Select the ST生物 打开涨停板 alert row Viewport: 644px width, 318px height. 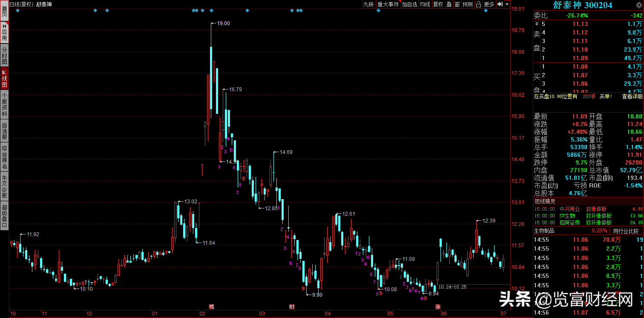coord(588,216)
